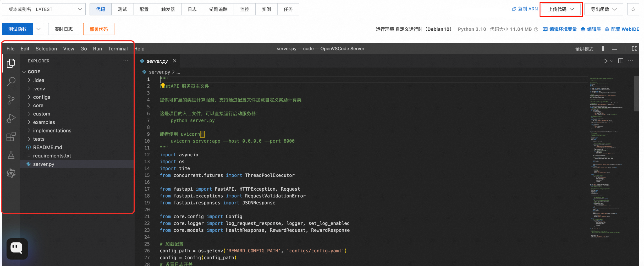Screen dimensions: 644x266
Task: Switch to the 实例 tab
Action: pos(266,9)
